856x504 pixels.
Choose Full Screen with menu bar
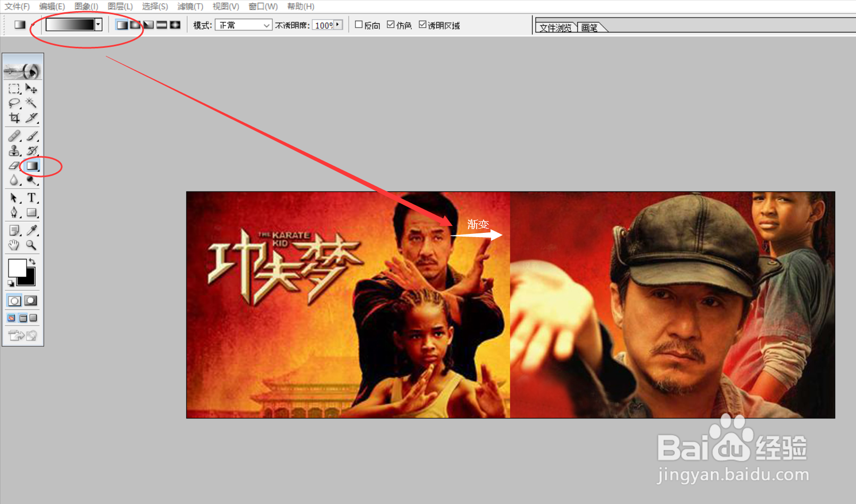[23, 318]
